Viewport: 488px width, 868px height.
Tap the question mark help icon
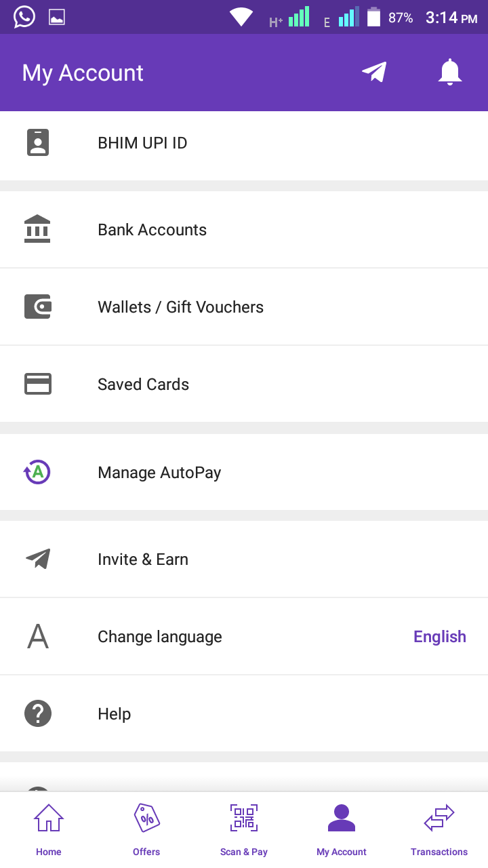(38, 713)
